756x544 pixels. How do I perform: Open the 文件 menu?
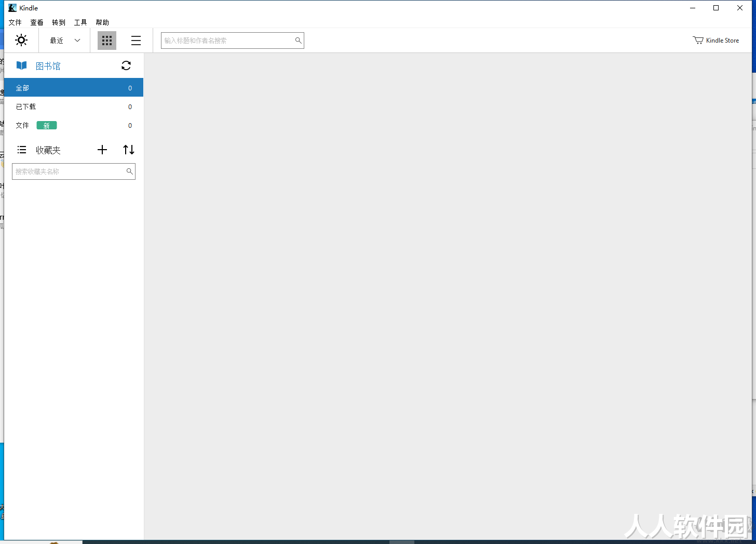pos(15,22)
